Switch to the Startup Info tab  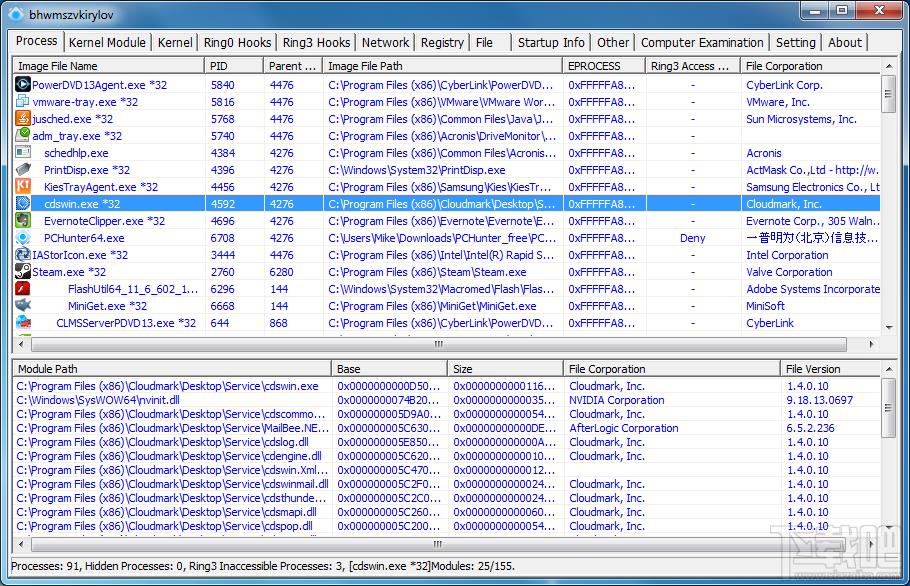551,42
